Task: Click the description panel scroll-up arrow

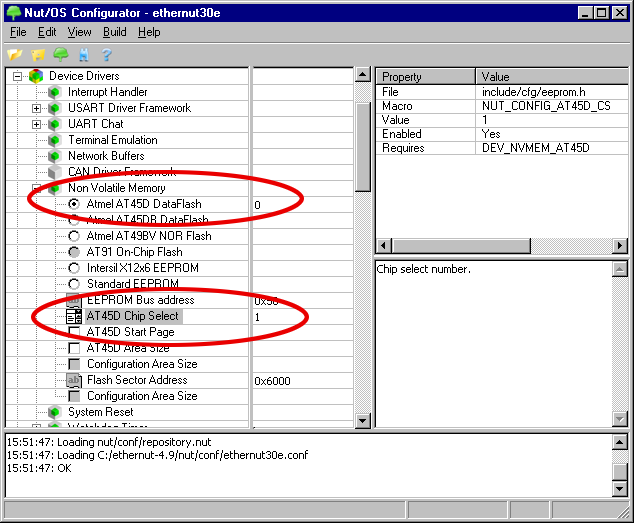Action: click(619, 269)
